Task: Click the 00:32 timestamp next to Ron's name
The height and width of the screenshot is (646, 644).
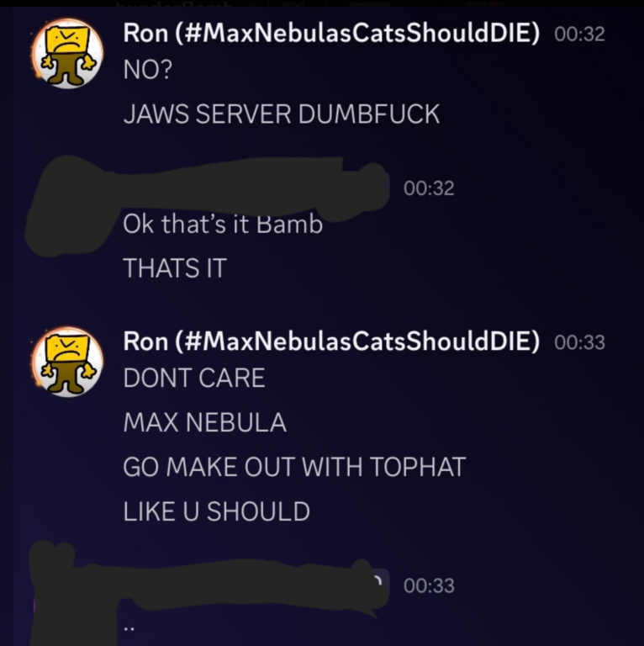Action: click(579, 34)
